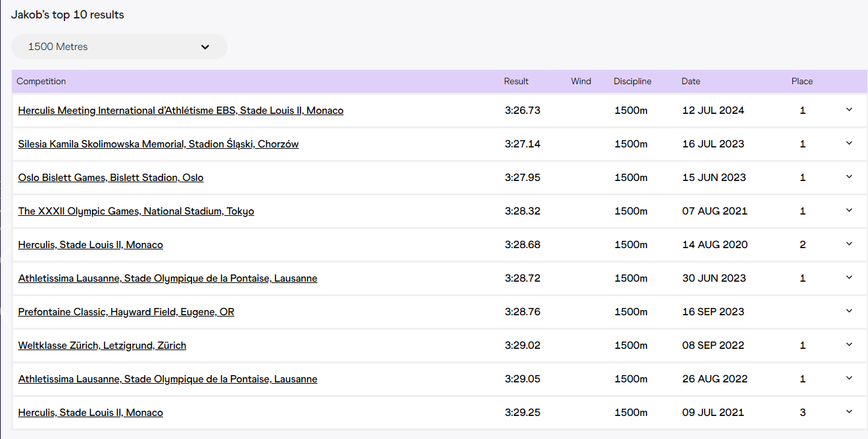This screenshot has width=868, height=439.
Task: Open Herculis Meeting International d'Athlétisme EBS link
Action: (x=181, y=111)
